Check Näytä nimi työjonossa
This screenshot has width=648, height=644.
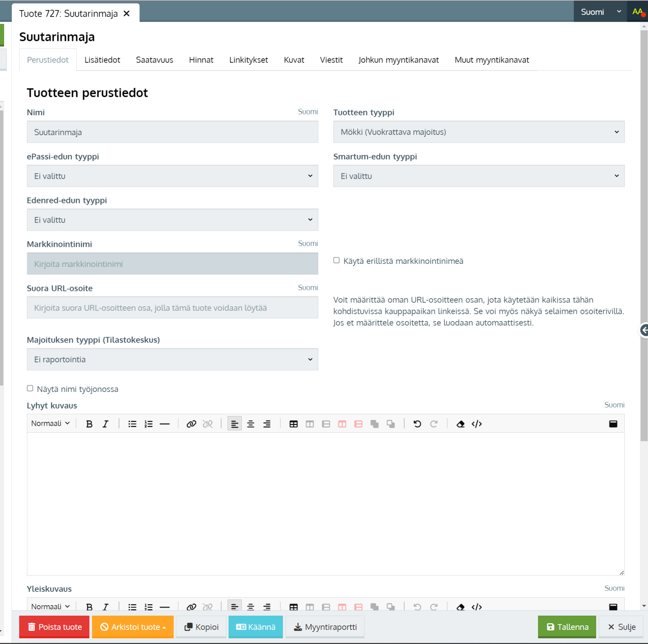pos(30,389)
